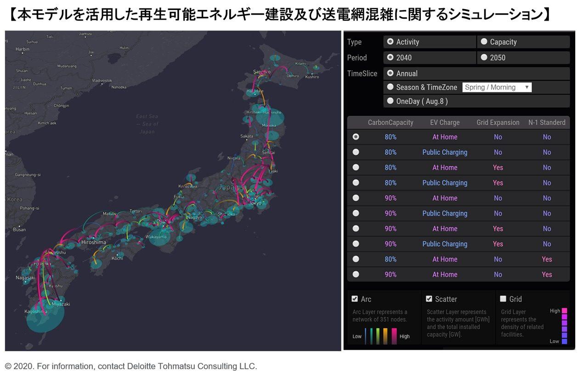Select OneDay (Aug.8) time slice
Viewport: 588px width, 376px height.
click(390, 101)
